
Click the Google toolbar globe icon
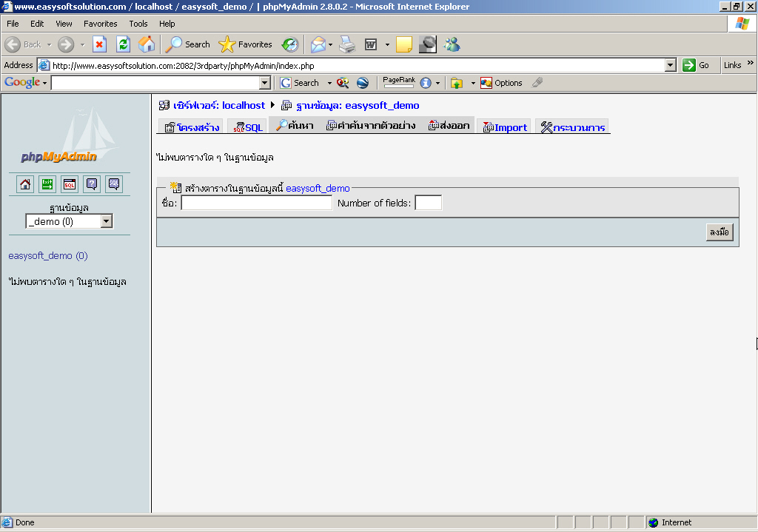(363, 83)
